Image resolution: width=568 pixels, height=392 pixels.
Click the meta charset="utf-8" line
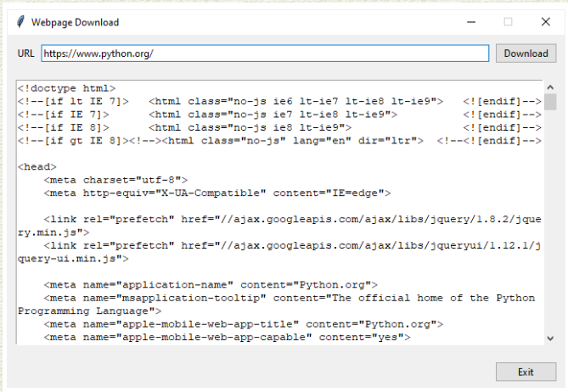tap(116, 180)
